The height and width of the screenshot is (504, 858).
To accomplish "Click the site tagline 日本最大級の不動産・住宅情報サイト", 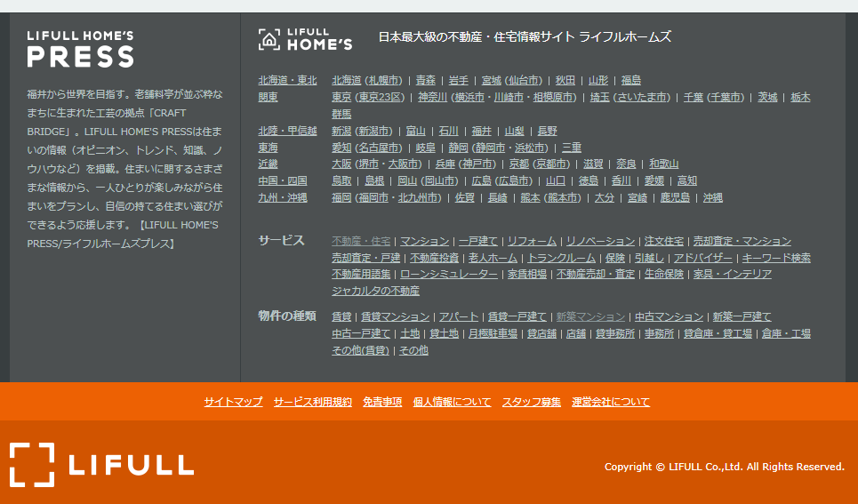I will pos(525,37).
